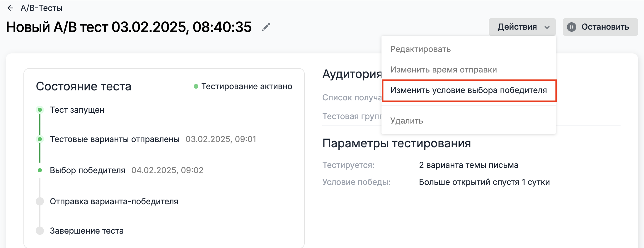The width and height of the screenshot is (644, 248).
Task: Click the Условие победы value text
Action: coord(484,182)
